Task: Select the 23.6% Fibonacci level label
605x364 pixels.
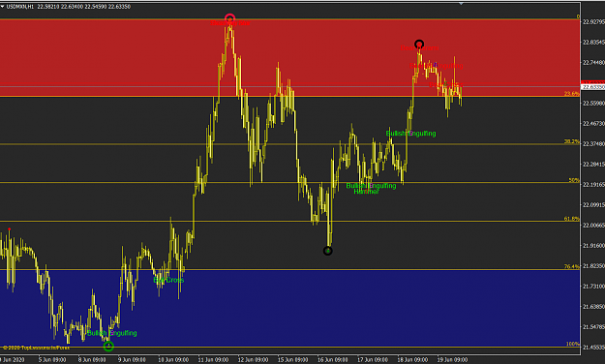Action: point(571,93)
